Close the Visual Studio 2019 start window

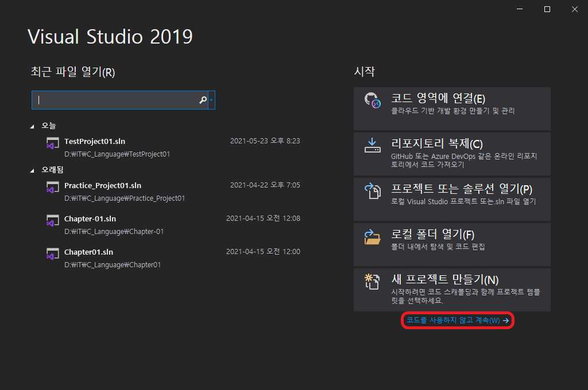click(x=574, y=9)
